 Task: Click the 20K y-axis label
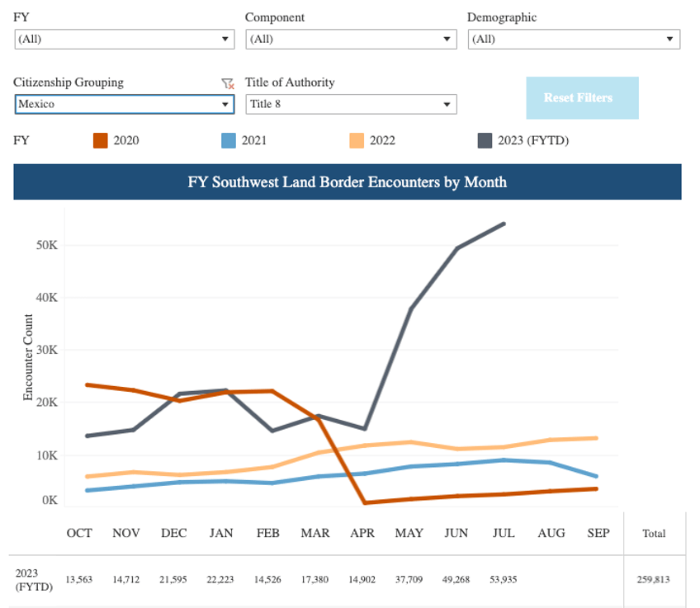(x=47, y=403)
